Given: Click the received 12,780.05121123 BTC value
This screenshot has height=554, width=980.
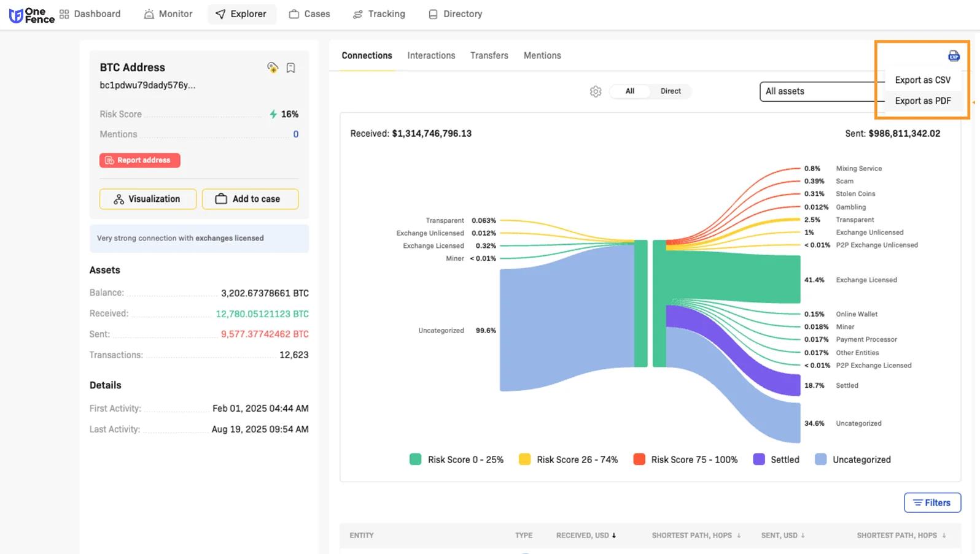Looking at the screenshot, I should [x=262, y=314].
